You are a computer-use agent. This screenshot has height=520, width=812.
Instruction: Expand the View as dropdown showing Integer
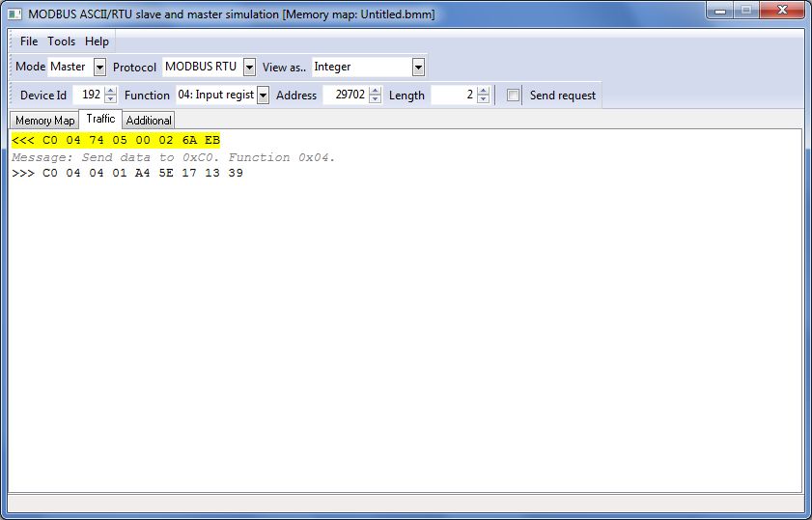point(418,67)
